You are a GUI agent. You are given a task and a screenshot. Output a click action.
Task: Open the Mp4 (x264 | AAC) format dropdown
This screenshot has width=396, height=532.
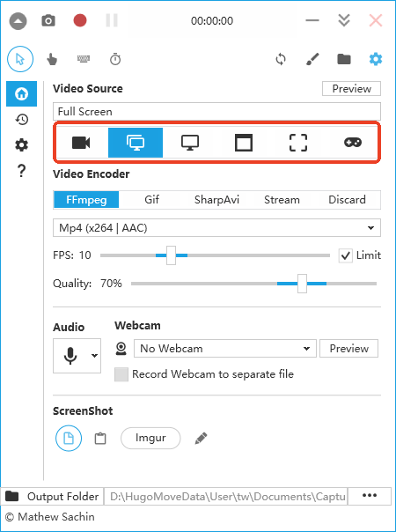(x=216, y=228)
